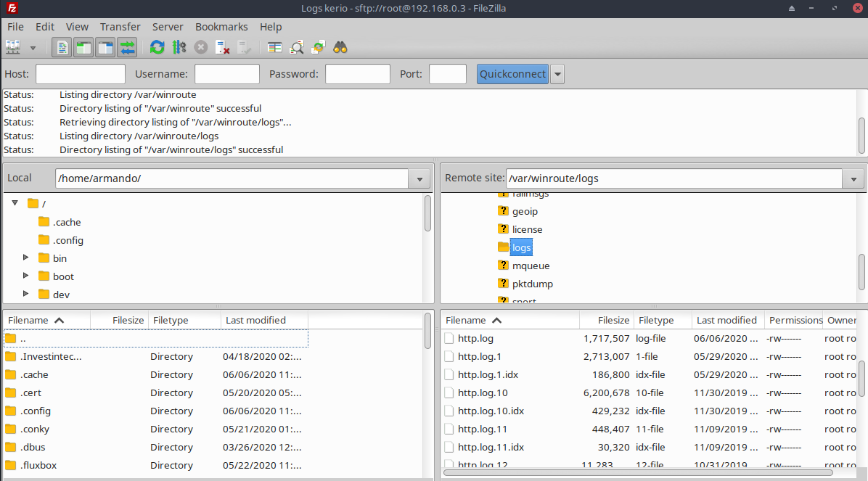Viewport: 868px width, 481px height.
Task: Sort local files by Last modified
Action: click(x=265, y=321)
